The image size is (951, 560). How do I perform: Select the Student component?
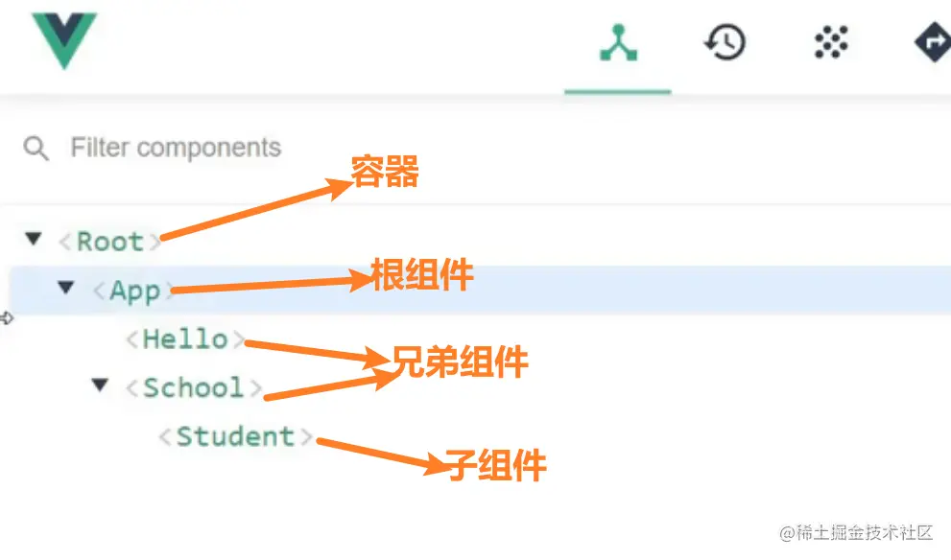235,436
